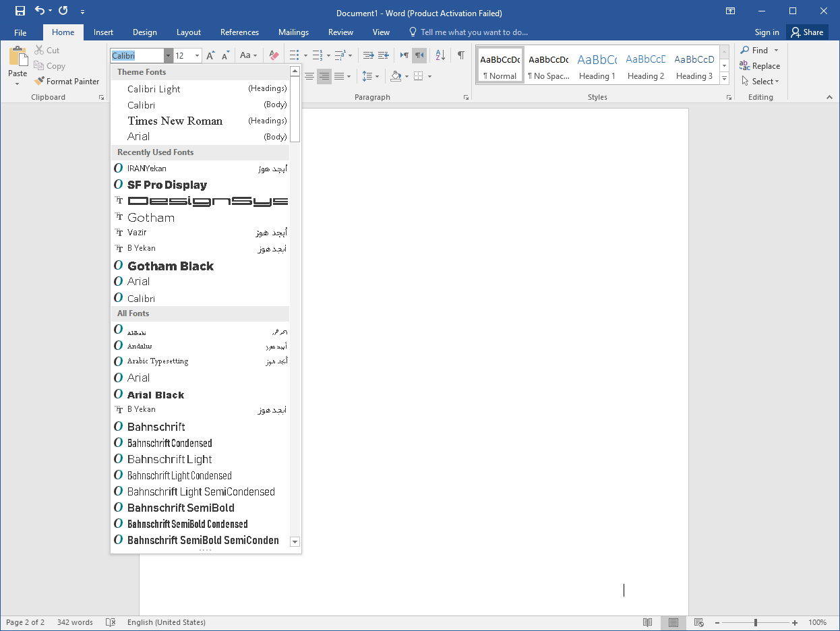Toggle Show/Hide paragraph marks

tap(460, 56)
